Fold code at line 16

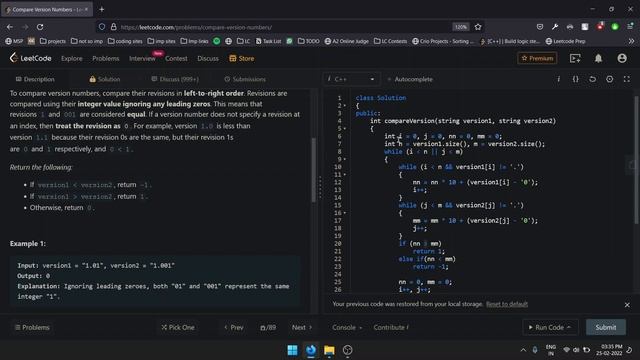[x=344, y=213]
